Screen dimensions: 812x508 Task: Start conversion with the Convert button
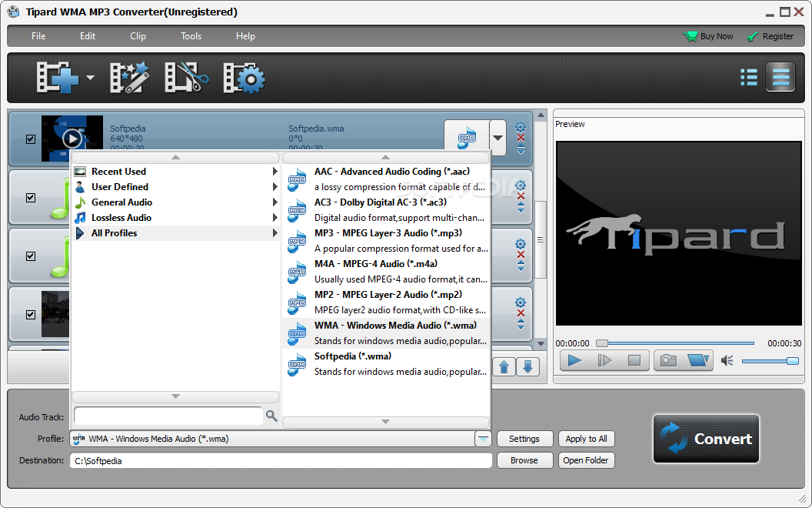707,439
